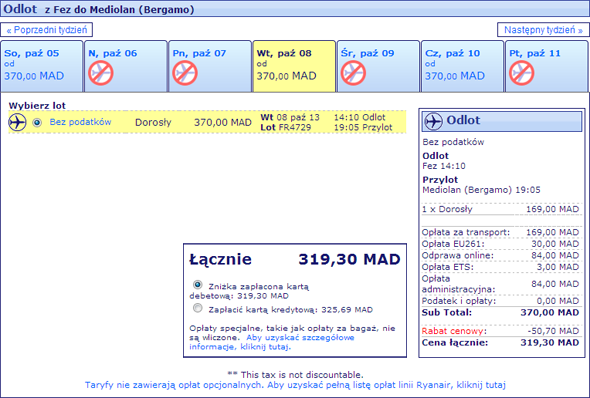Go to Poprzedni tydzień
Viewport: 590px width, 398px height.
[47, 30]
